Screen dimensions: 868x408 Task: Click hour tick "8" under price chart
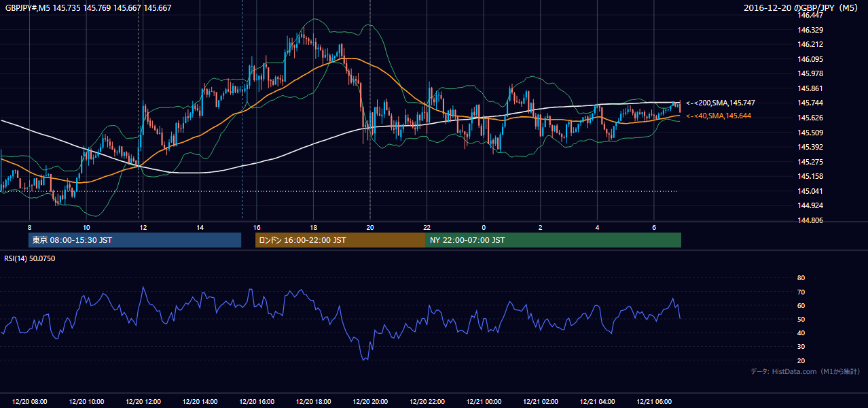(x=30, y=227)
